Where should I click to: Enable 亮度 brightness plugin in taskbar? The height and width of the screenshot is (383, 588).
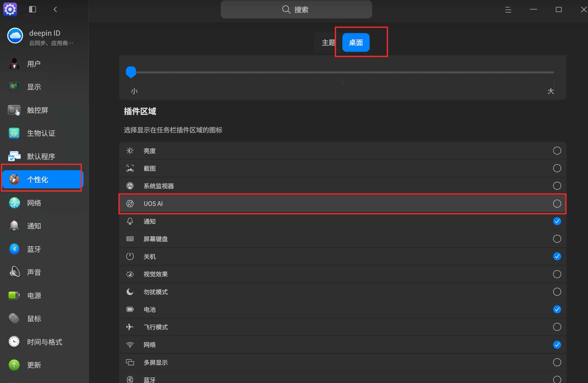[x=557, y=151]
